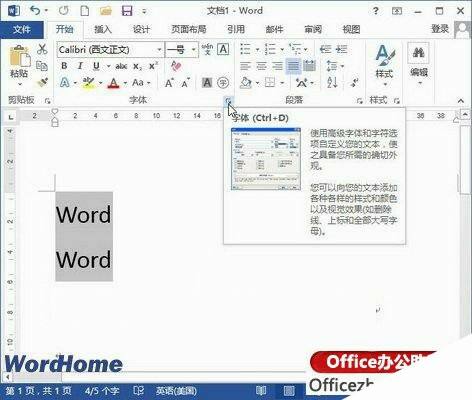This screenshot has height=400, width=472.
Task: Switch to the References tab
Action: click(x=236, y=30)
